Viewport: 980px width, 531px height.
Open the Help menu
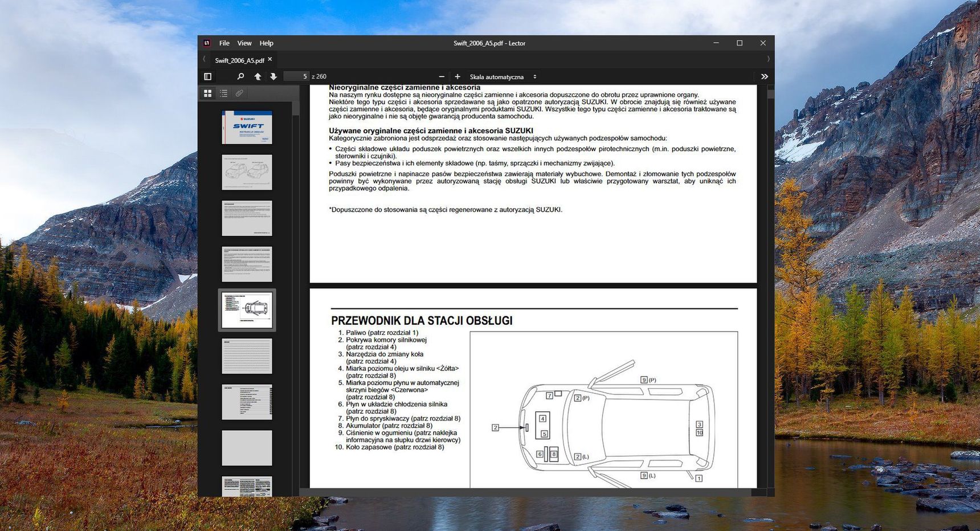tap(267, 43)
